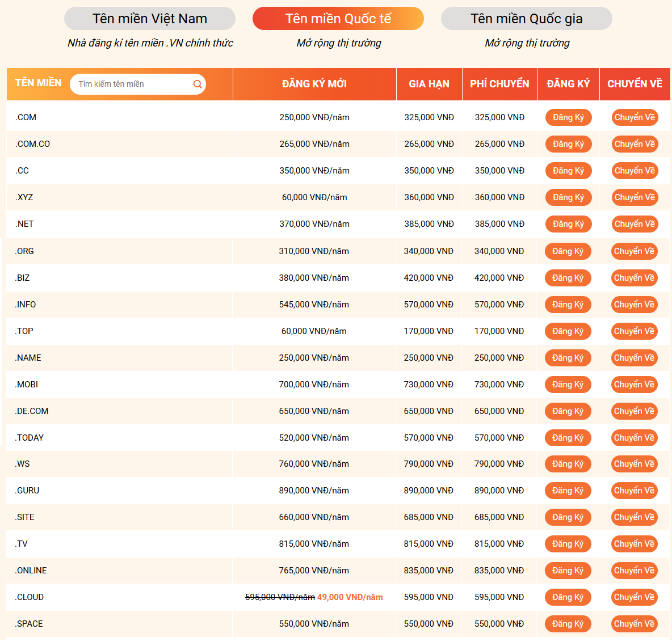This screenshot has height=642, width=672.
Task: Click Chuyển Về for .ONLINE
Action: click(635, 571)
